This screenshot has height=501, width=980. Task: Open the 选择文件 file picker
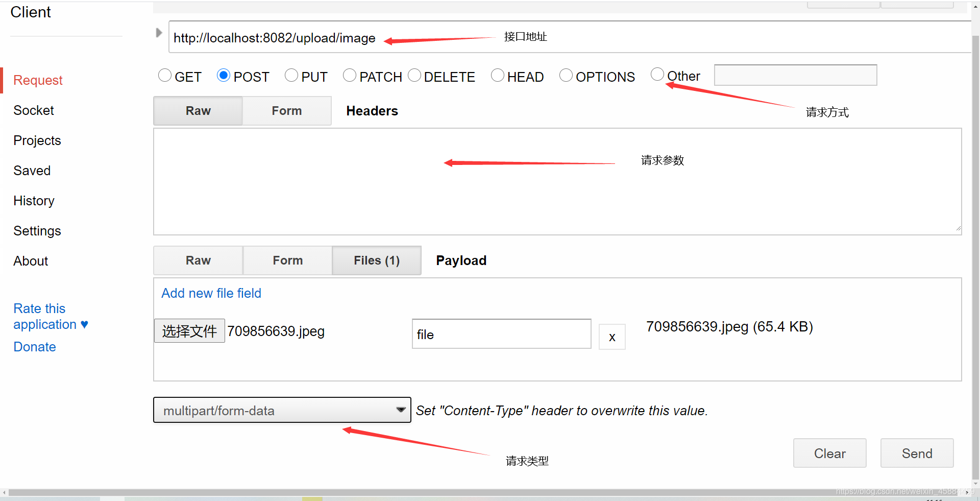(189, 330)
